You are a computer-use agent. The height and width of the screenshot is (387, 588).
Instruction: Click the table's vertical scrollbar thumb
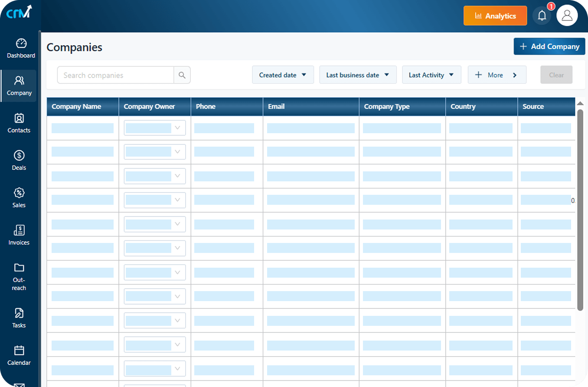[580, 210]
